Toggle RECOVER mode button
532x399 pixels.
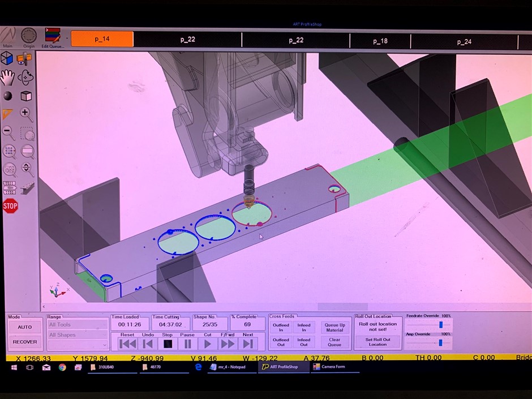pos(25,342)
